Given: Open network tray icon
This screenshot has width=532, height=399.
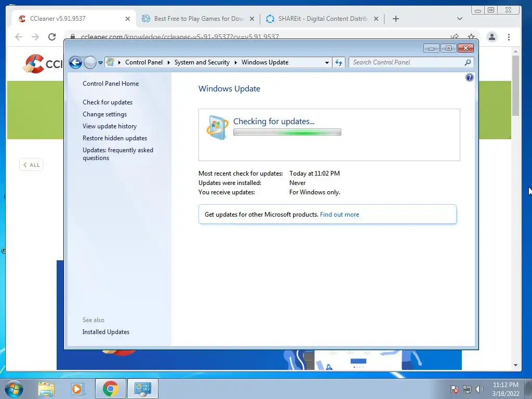Looking at the screenshot, I should pos(467,389).
